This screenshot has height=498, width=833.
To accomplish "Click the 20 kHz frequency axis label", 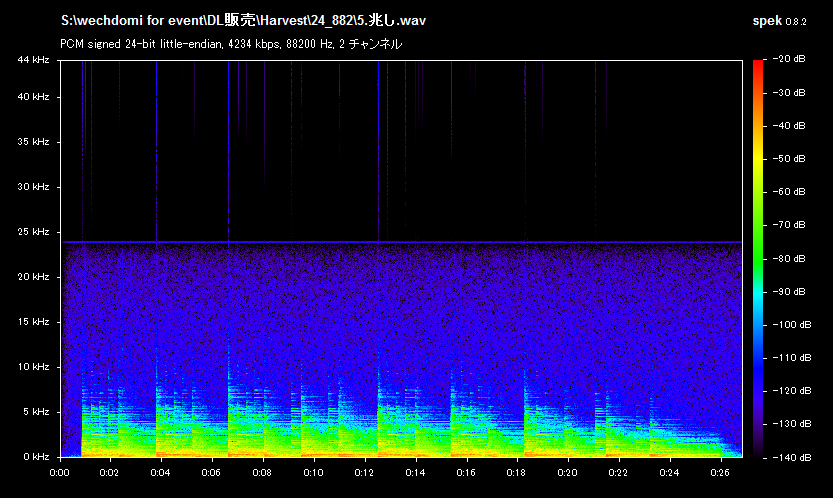I will (33, 277).
